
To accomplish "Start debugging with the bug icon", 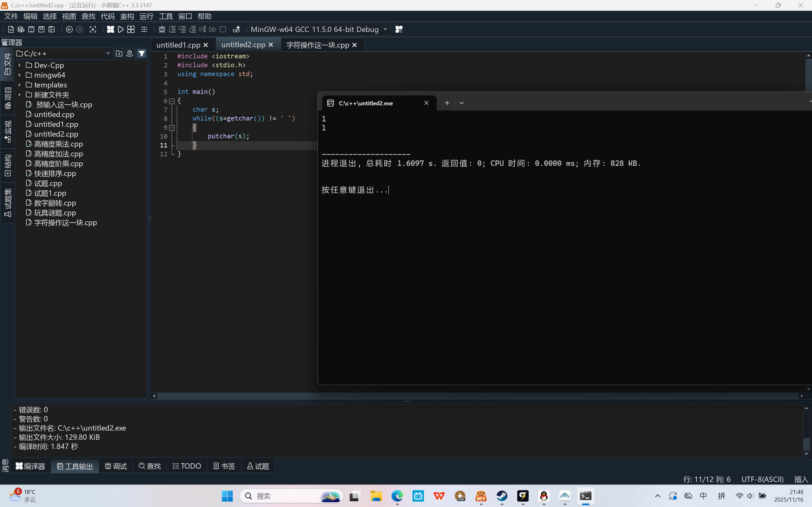I will (x=162, y=29).
